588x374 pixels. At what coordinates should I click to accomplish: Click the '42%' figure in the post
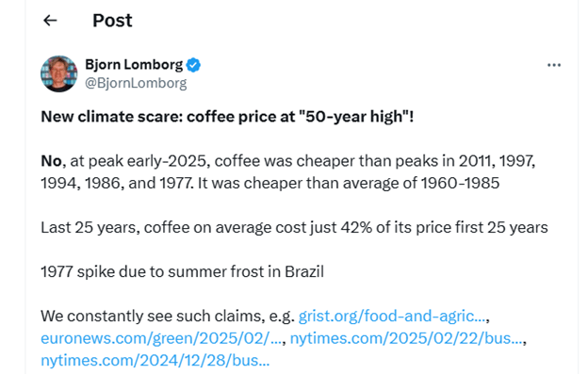coord(356,227)
